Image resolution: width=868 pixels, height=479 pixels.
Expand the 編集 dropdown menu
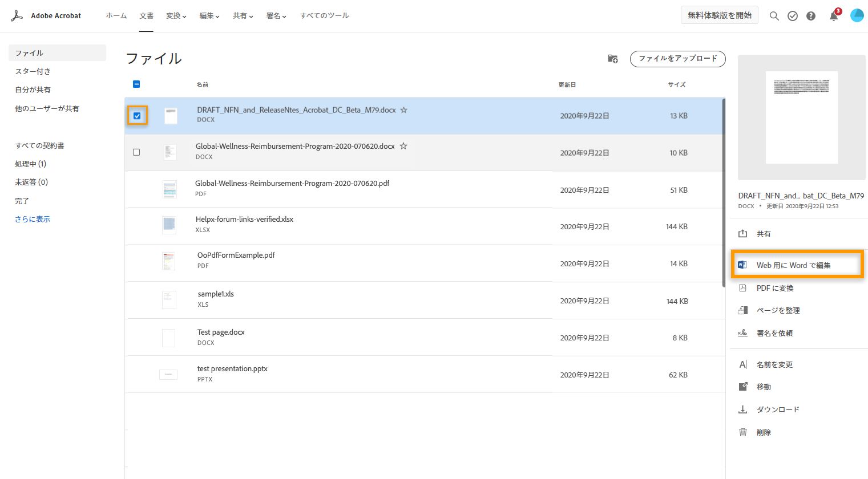coord(209,16)
